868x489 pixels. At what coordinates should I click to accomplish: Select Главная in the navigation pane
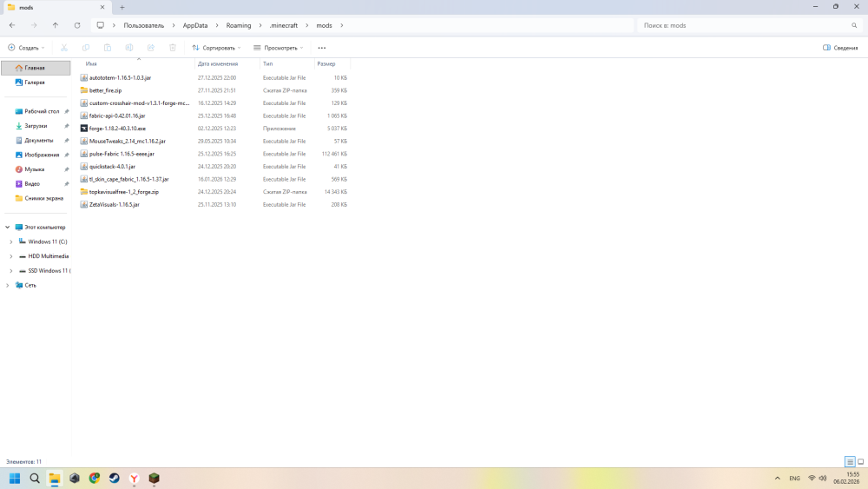pyautogui.click(x=36, y=68)
